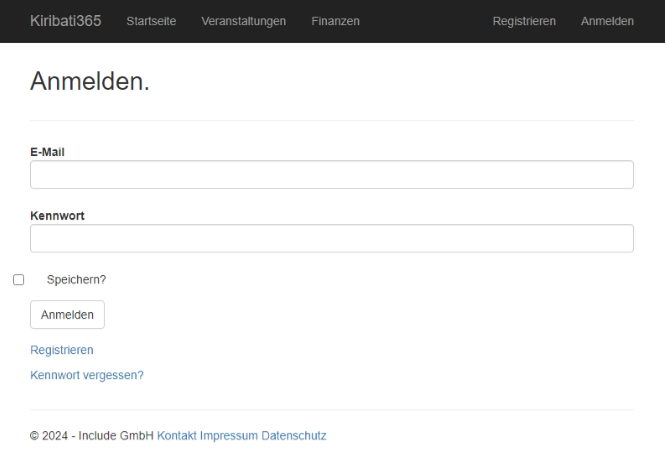
Task: Open the Kontakt footer link
Action: pyautogui.click(x=177, y=436)
